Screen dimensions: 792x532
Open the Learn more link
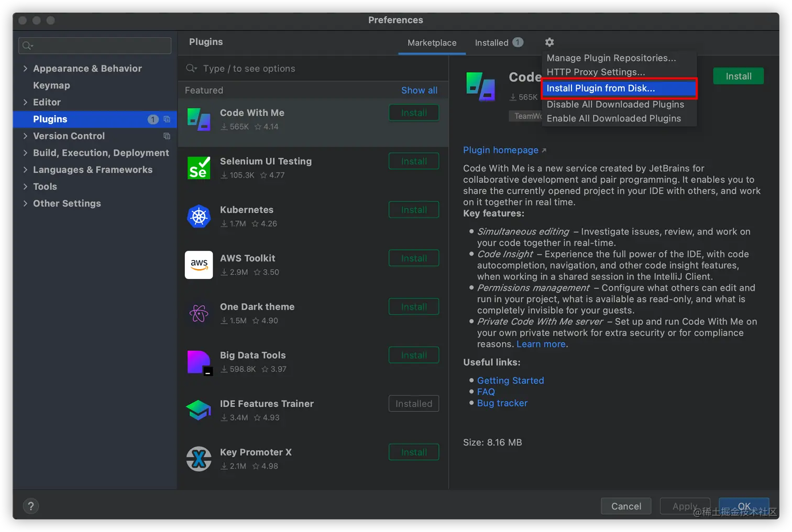pos(541,345)
